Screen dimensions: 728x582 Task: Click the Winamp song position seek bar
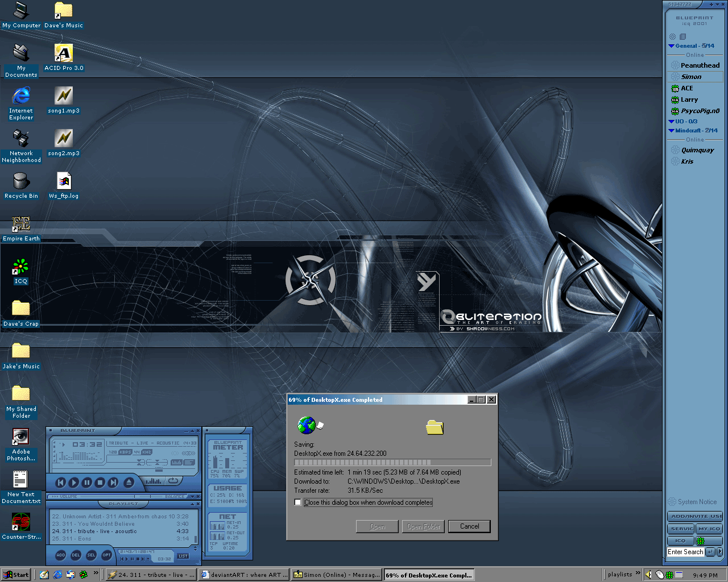point(123,469)
